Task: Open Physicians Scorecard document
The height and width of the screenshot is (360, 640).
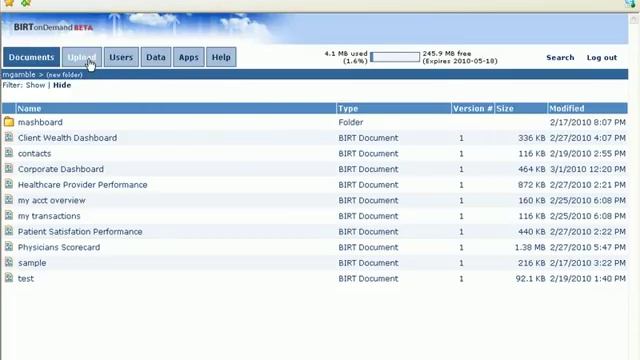Action: (59, 247)
